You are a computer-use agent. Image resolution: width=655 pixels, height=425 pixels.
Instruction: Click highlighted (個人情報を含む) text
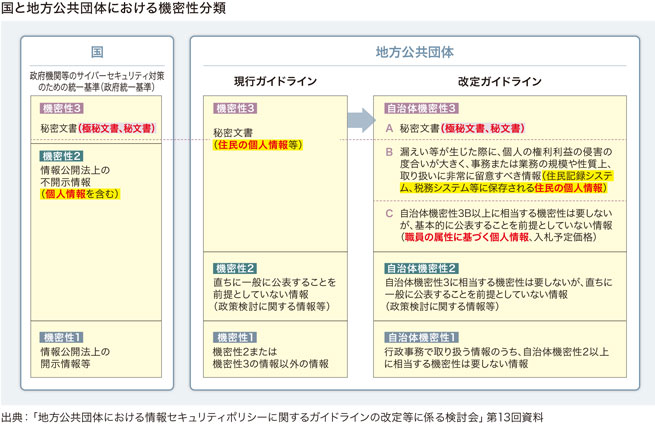point(80,194)
